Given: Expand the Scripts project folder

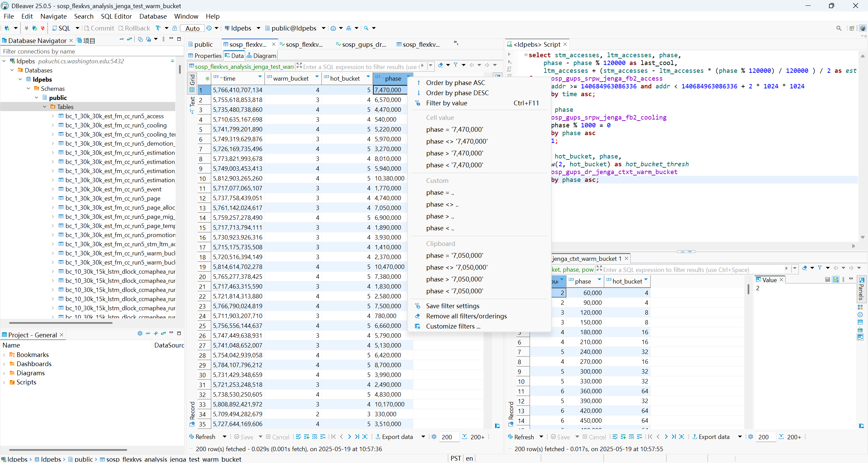Looking at the screenshot, I should click(x=4, y=382).
